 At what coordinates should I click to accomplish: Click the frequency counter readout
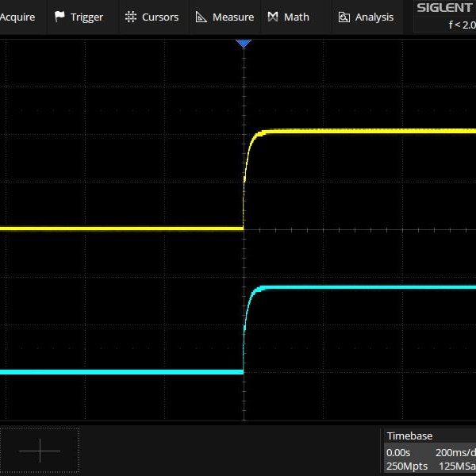[462, 25]
